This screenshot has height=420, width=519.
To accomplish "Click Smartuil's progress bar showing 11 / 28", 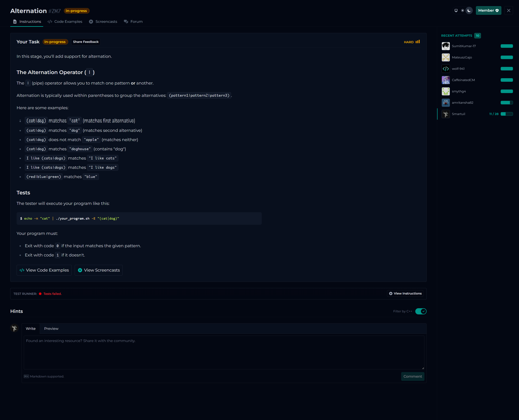I will [x=506, y=114].
